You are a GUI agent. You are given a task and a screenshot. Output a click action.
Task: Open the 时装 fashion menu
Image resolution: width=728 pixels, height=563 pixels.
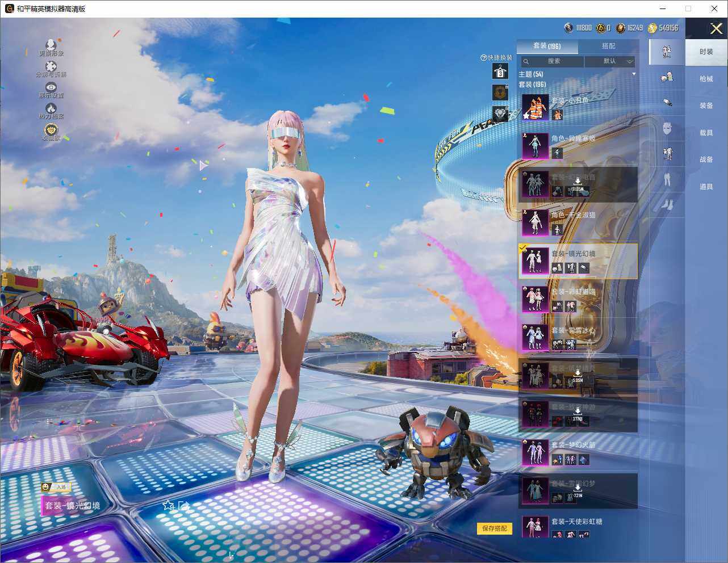tap(706, 52)
